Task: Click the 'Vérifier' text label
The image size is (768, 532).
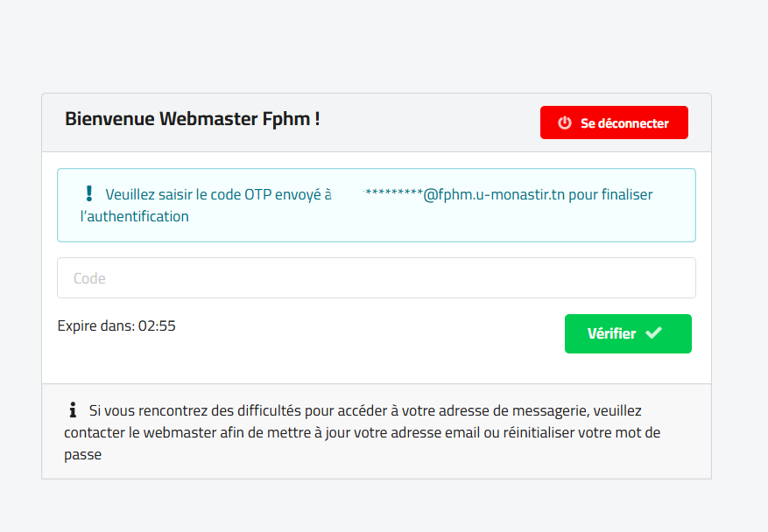Action: (x=611, y=333)
